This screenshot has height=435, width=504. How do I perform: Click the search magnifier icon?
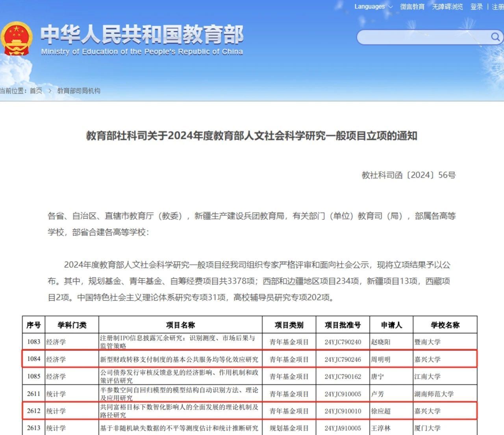pyautogui.click(x=495, y=37)
